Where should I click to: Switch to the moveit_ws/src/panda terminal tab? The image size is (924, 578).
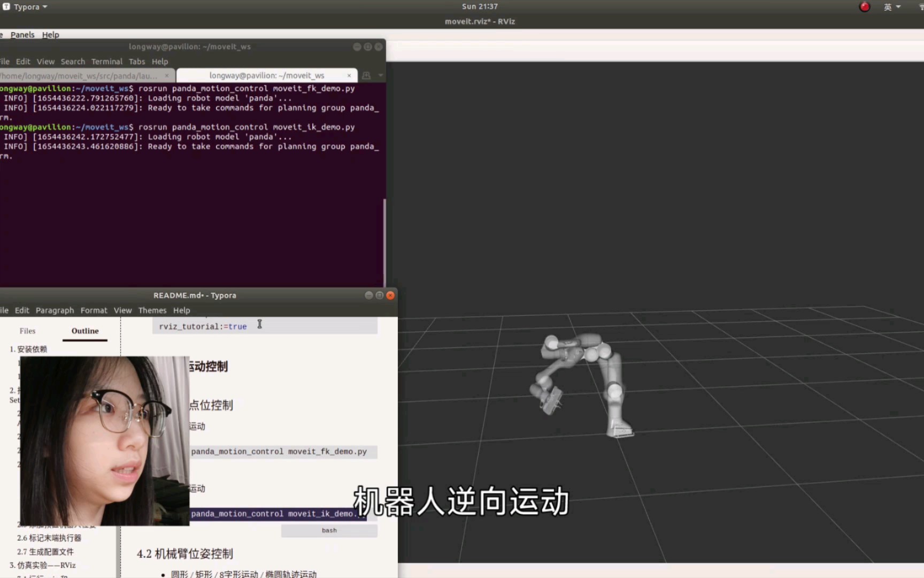pyautogui.click(x=80, y=75)
